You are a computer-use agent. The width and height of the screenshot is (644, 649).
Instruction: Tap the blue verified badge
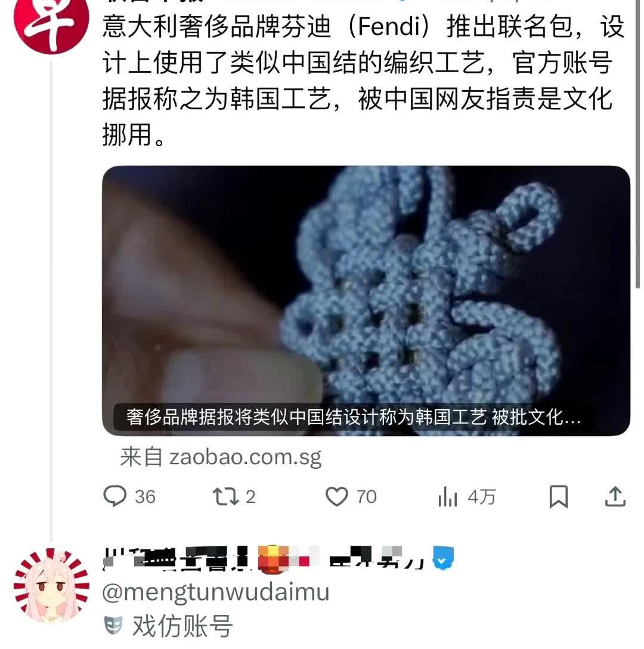443,558
